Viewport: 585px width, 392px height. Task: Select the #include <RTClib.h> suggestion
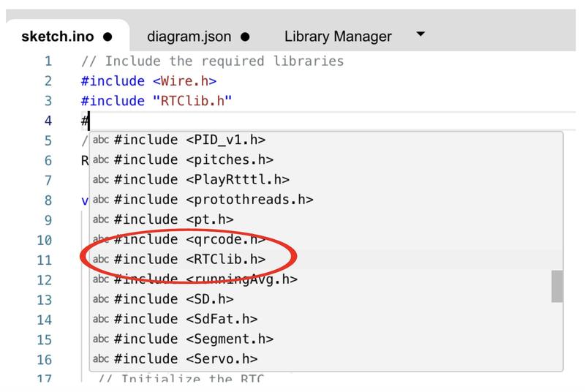tap(325, 259)
